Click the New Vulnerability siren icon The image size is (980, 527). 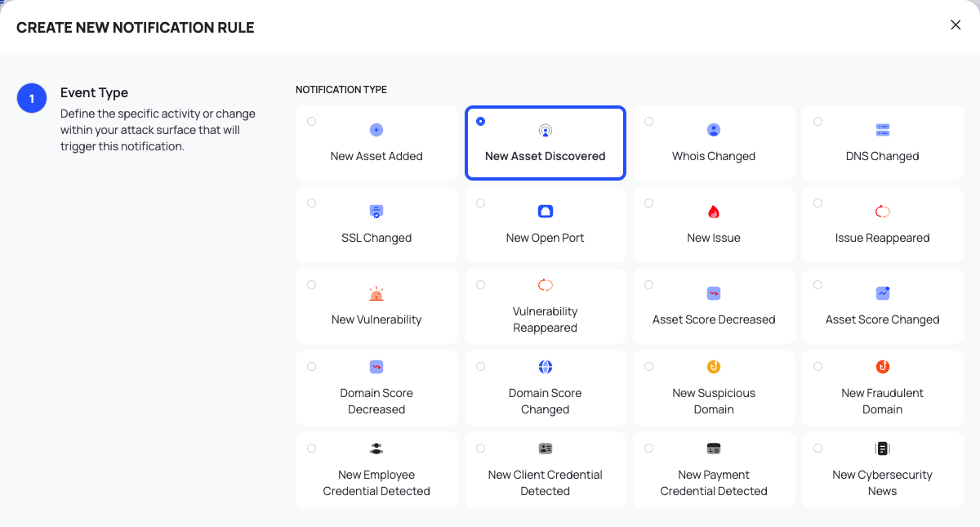[x=376, y=293]
